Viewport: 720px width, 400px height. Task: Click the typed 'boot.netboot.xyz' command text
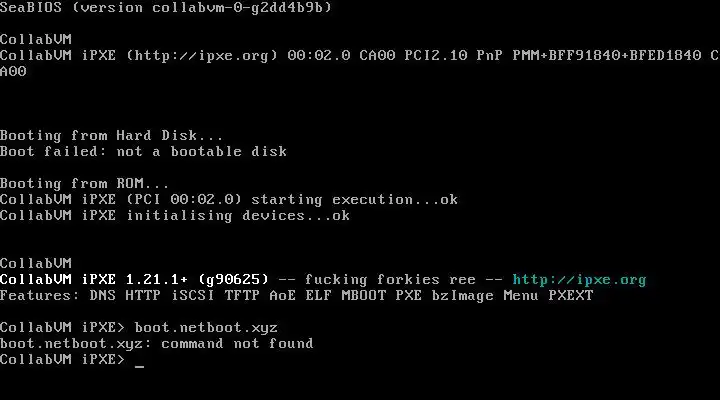[206, 328]
